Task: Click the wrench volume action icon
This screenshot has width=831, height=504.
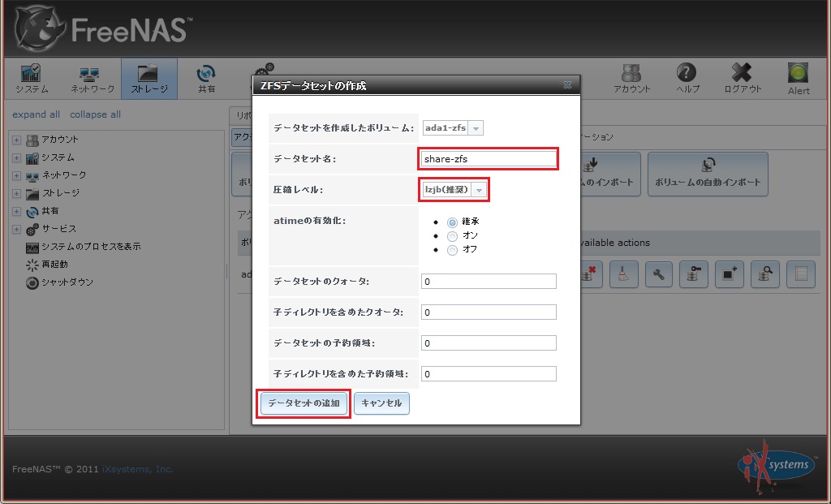Action: 659,274
